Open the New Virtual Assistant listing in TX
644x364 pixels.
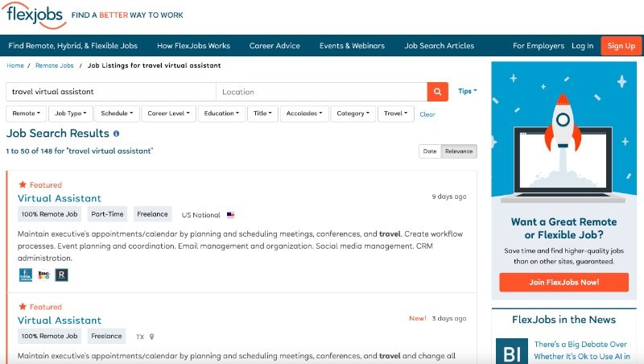coord(60,320)
